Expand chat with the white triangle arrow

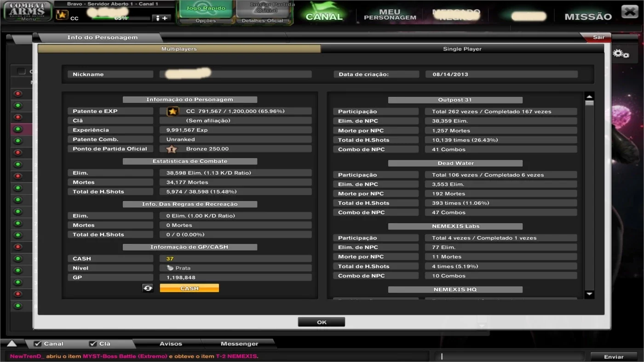[12, 344]
